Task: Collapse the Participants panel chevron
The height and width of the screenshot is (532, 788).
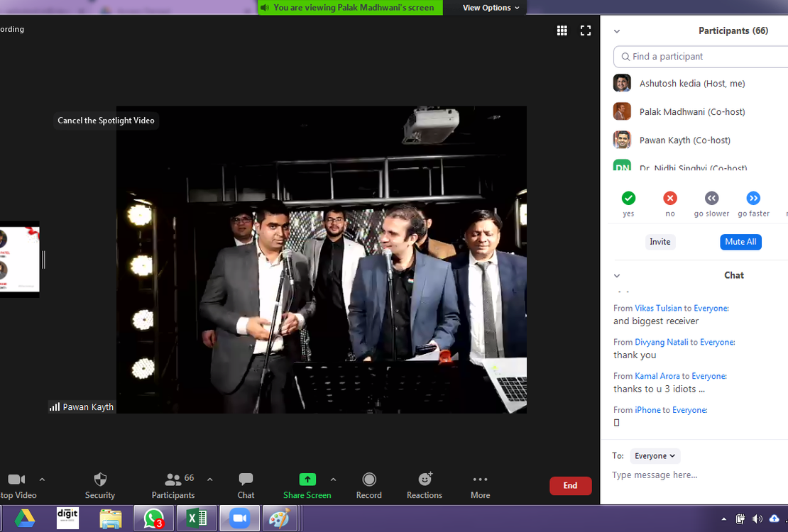Action: click(x=617, y=31)
